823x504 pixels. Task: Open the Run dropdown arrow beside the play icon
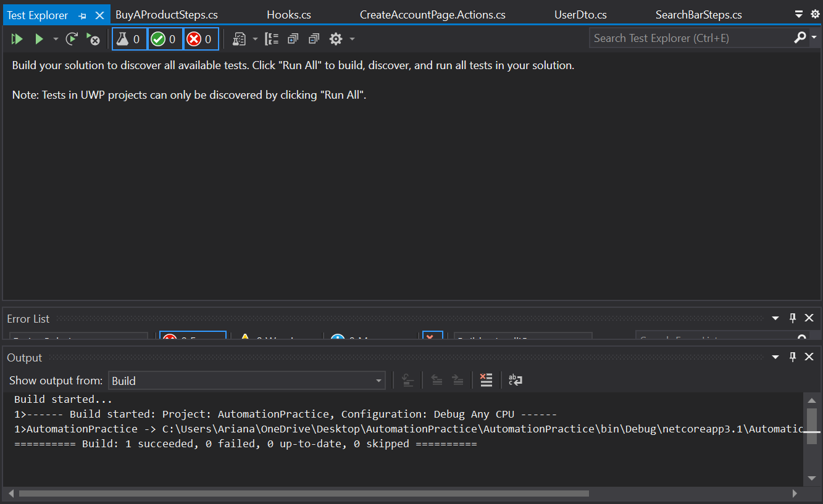click(x=56, y=39)
